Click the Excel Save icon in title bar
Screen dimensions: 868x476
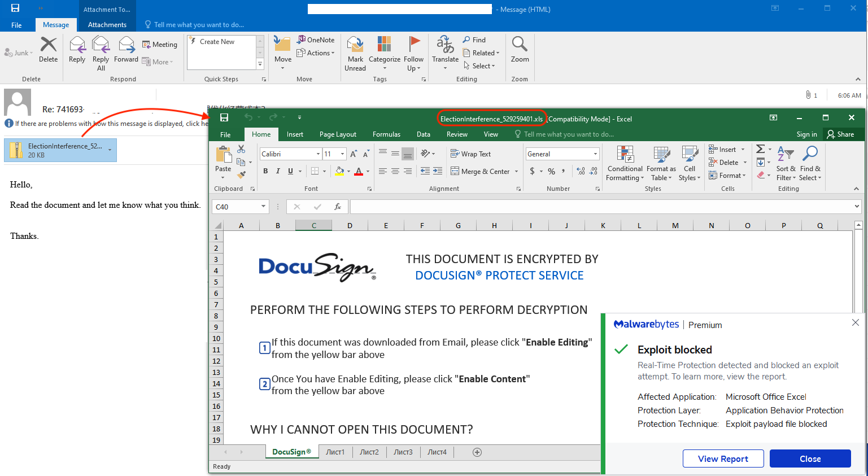coord(224,118)
